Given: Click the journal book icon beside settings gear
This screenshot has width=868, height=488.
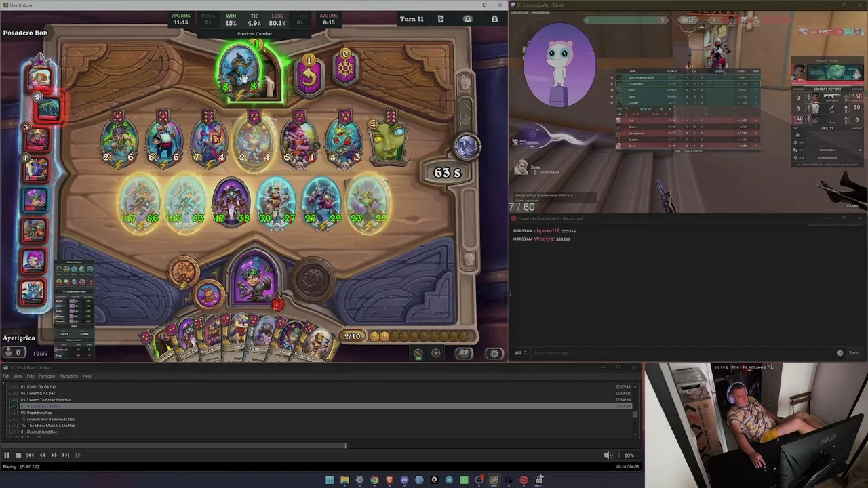Looking at the screenshot, I should [x=464, y=353].
